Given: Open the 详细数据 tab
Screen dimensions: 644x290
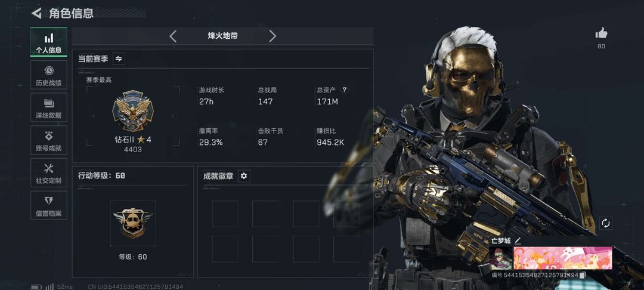Looking at the screenshot, I should [x=49, y=107].
